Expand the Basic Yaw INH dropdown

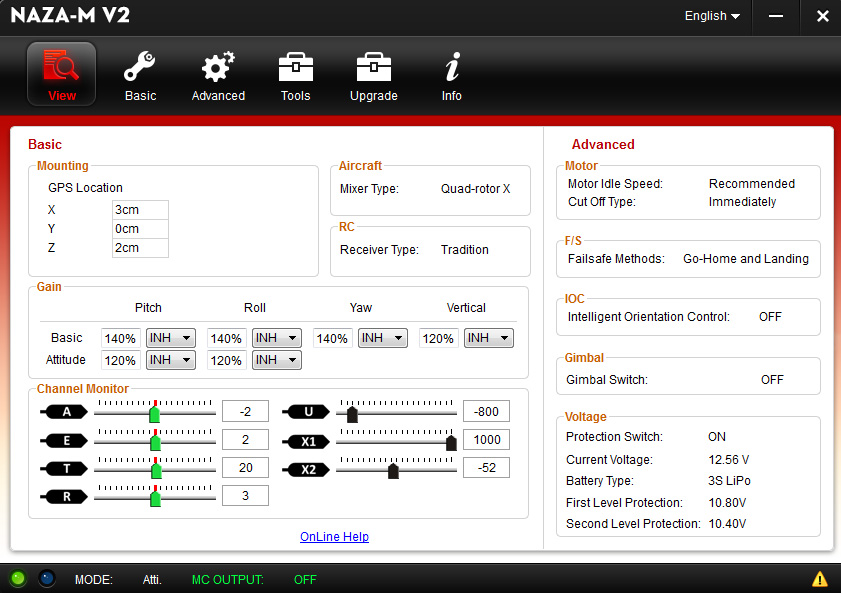383,338
